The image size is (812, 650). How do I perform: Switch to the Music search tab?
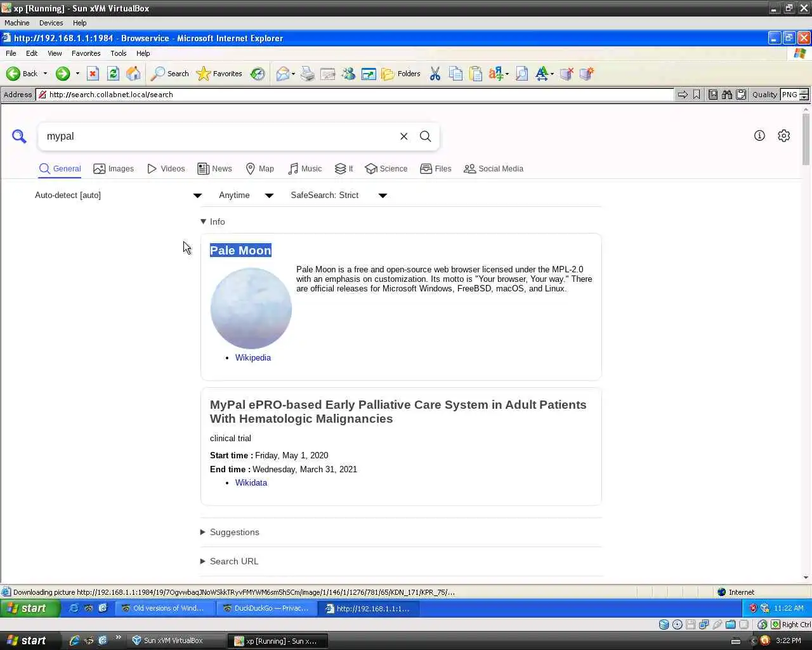[x=304, y=169]
